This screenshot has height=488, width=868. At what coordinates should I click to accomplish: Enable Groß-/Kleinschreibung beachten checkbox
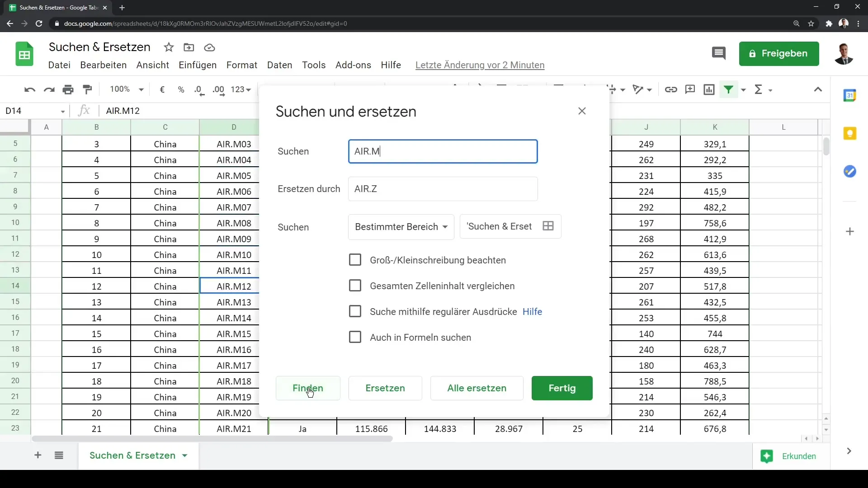click(355, 260)
